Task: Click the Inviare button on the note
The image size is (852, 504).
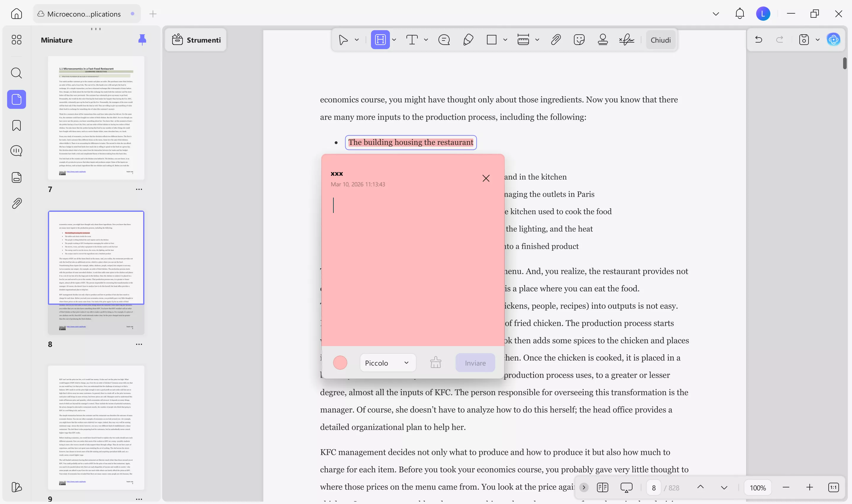Action: click(x=475, y=363)
